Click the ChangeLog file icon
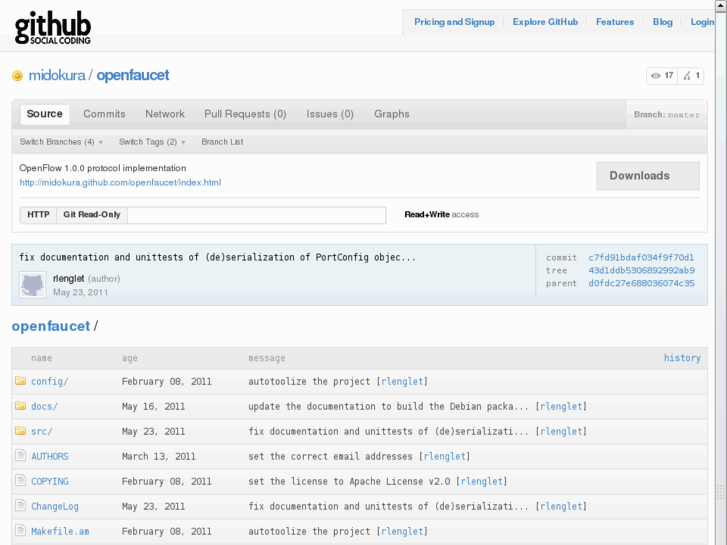This screenshot has width=727, height=545. (20, 506)
